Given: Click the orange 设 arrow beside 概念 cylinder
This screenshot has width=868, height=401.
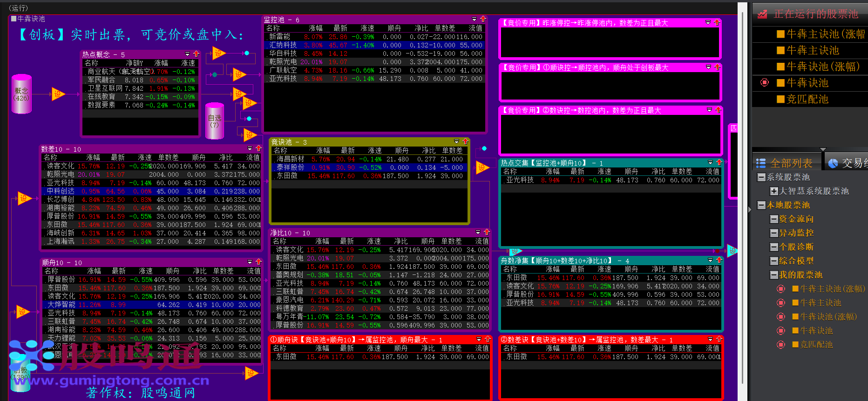Looking at the screenshot, I should pyautogui.click(x=58, y=94).
